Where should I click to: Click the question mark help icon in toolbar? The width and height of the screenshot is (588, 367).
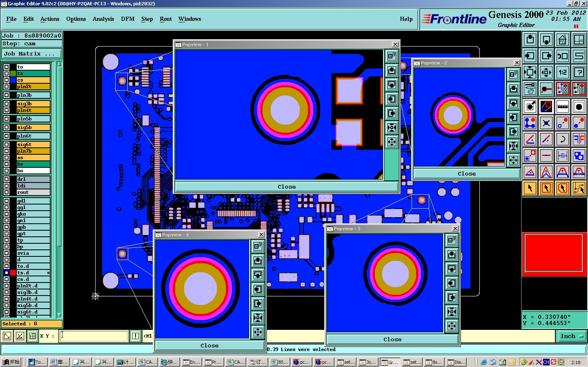[579, 73]
